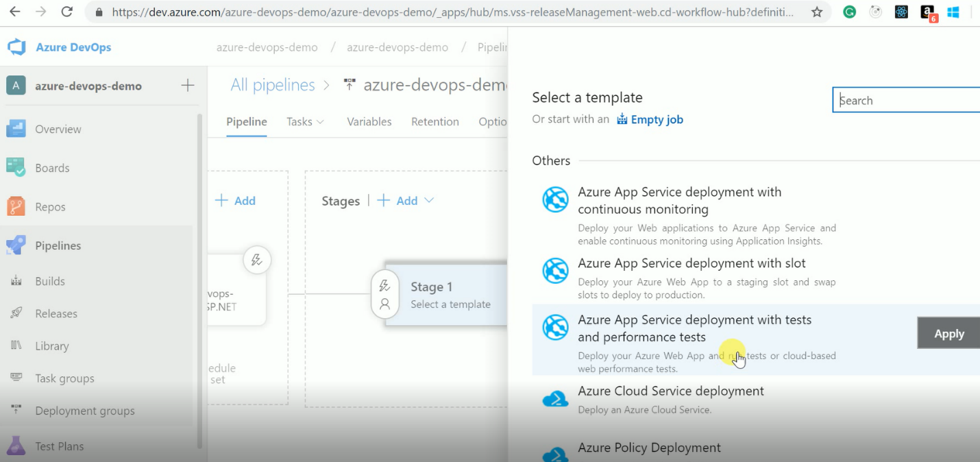Bookmark this page with the star icon
This screenshot has width=980, height=462.
(x=817, y=12)
